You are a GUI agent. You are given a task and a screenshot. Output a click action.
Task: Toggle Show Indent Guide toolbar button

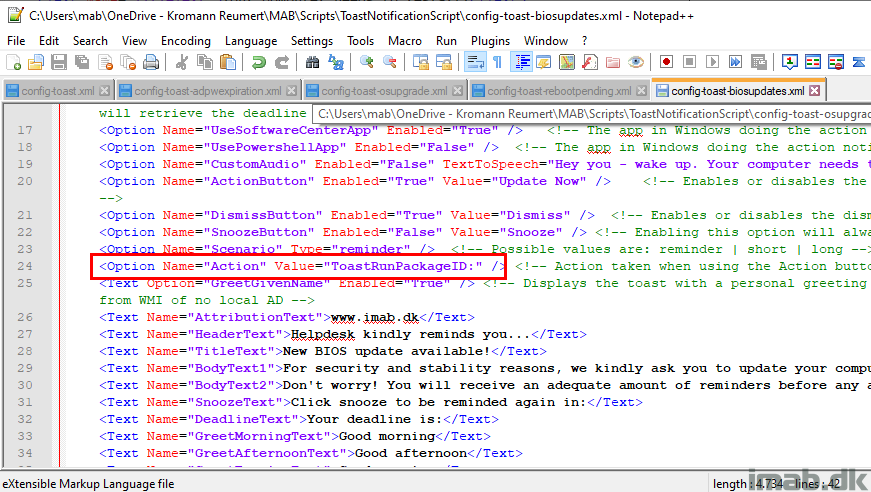pos(522,62)
